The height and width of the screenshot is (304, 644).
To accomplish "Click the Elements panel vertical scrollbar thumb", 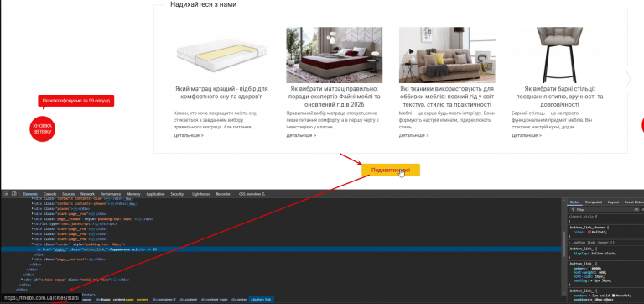I will tap(563, 244).
